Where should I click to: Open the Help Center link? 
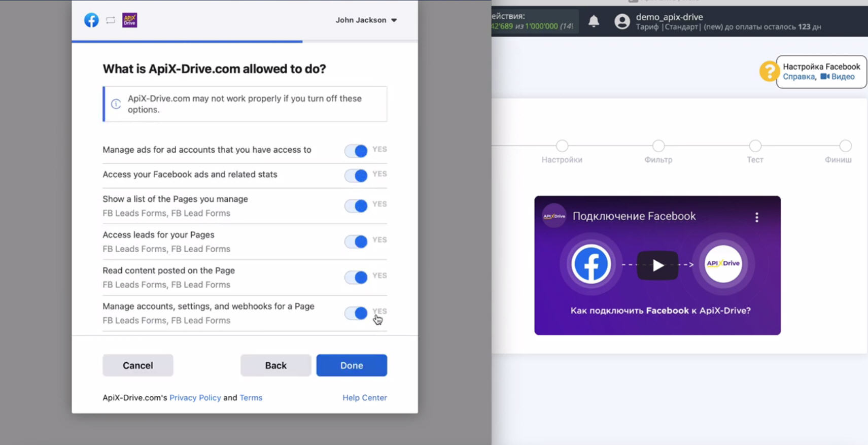(365, 398)
